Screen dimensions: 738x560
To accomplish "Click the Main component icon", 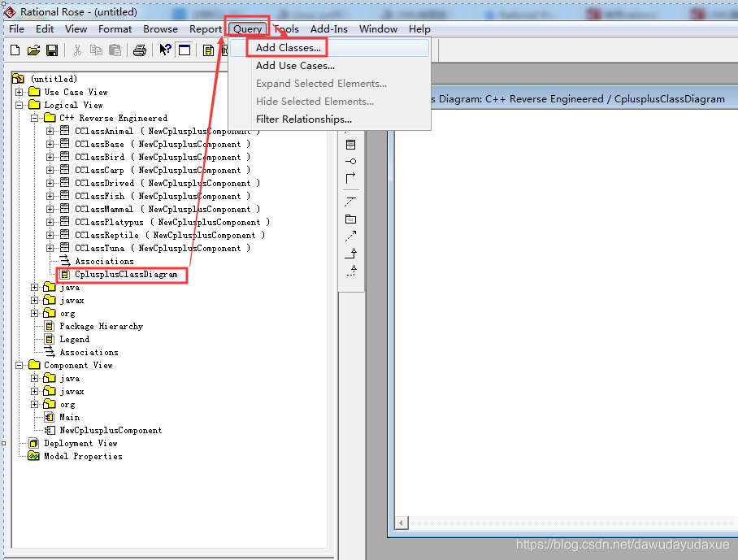I will pyautogui.click(x=49, y=417).
